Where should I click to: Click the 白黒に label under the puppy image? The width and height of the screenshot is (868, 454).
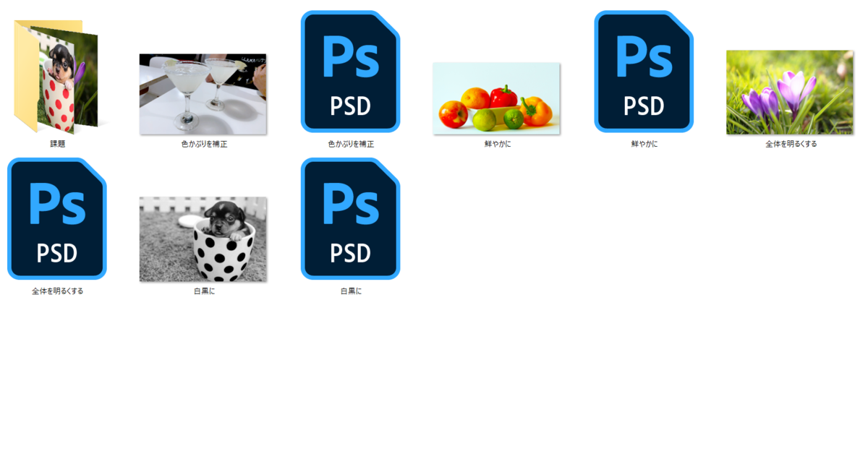pos(203,291)
